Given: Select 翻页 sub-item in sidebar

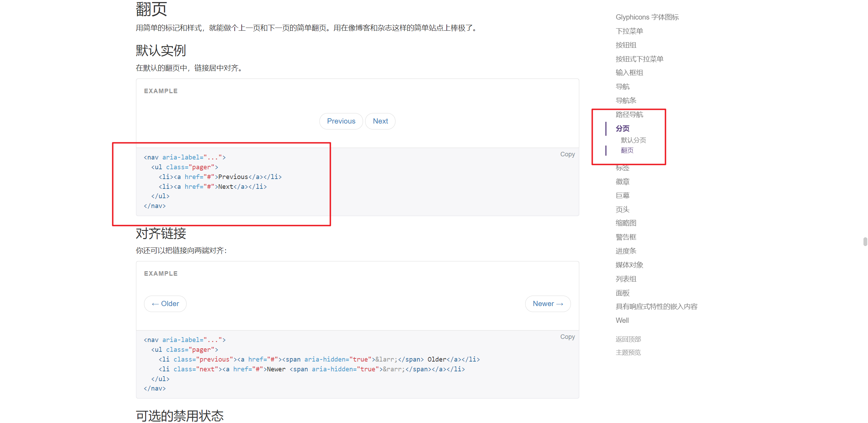Looking at the screenshot, I should tap(627, 150).
